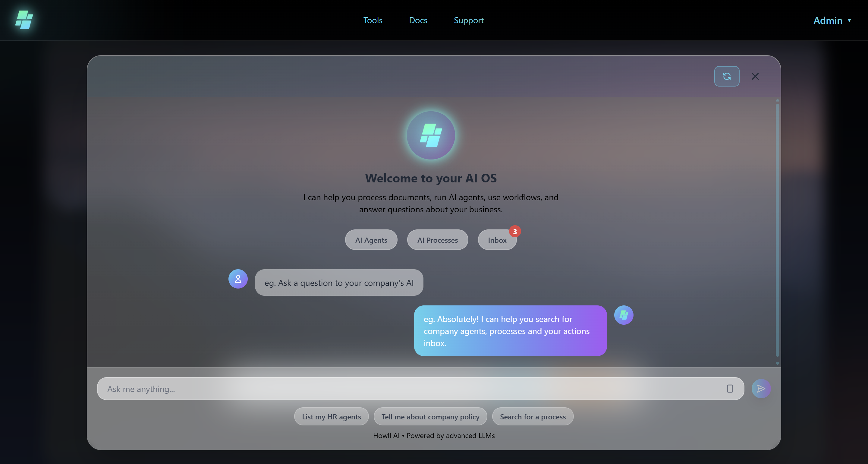Close the AI OS chat panel
868x464 pixels.
[x=755, y=76]
